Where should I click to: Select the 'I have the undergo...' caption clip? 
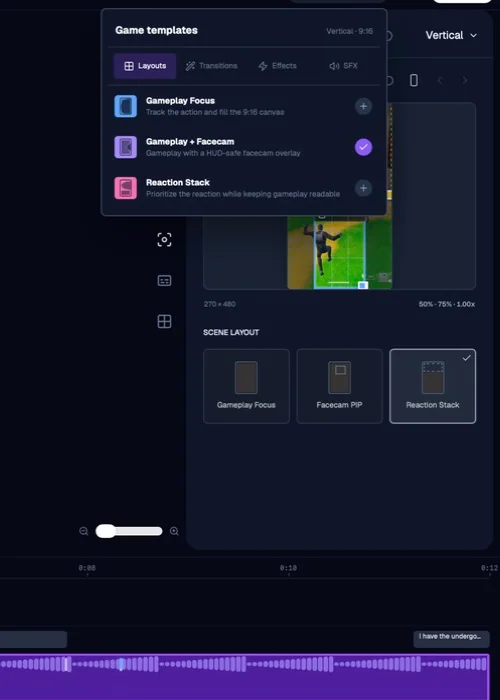coord(451,638)
